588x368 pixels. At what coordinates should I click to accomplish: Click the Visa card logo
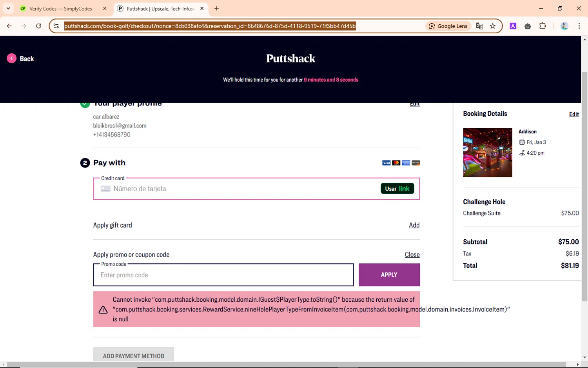(x=386, y=163)
